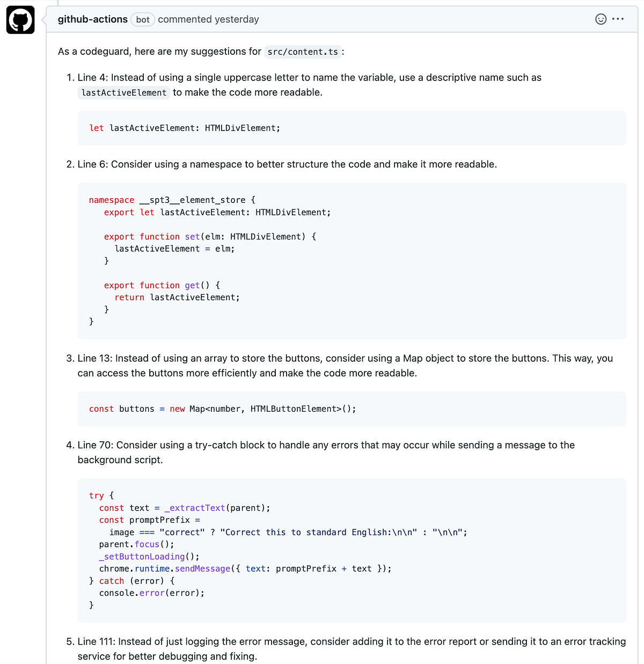Click the yesterday timestamp link
The height and width of the screenshot is (664, 644).
[x=237, y=19]
